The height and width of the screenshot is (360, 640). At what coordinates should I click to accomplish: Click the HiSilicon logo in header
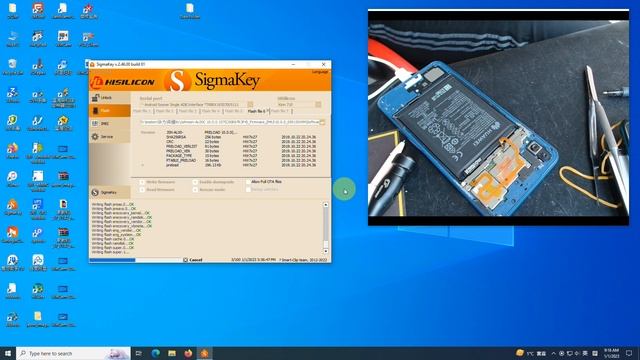[123, 82]
